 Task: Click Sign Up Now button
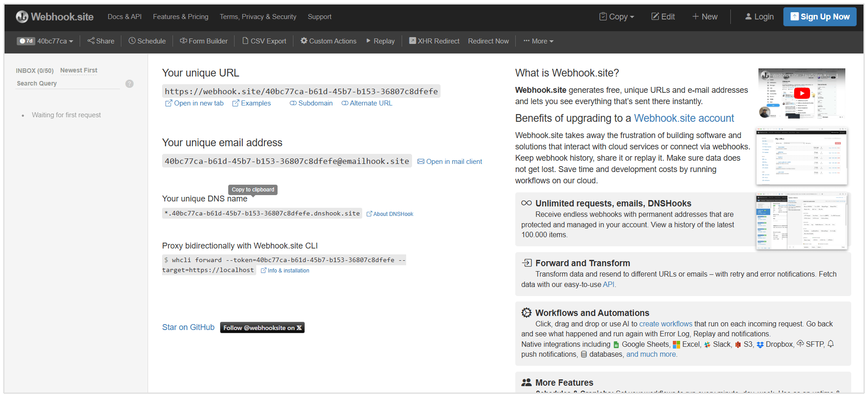(820, 17)
